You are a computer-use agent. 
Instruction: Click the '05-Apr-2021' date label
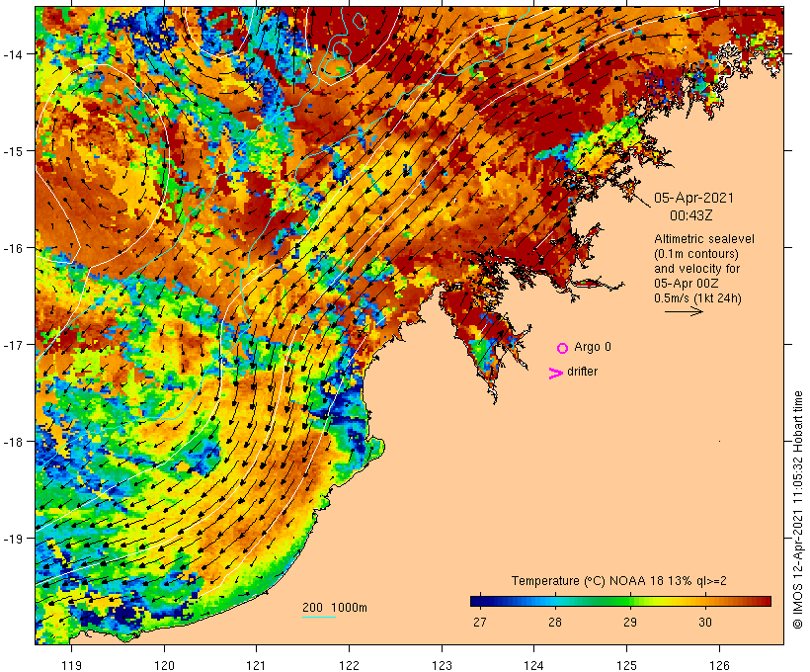pyautogui.click(x=693, y=198)
